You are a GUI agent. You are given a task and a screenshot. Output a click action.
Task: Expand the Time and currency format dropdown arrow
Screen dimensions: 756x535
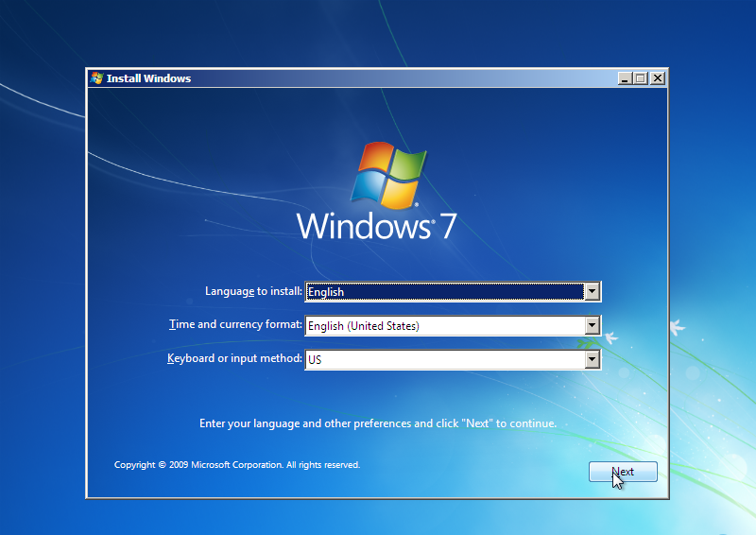coord(593,325)
